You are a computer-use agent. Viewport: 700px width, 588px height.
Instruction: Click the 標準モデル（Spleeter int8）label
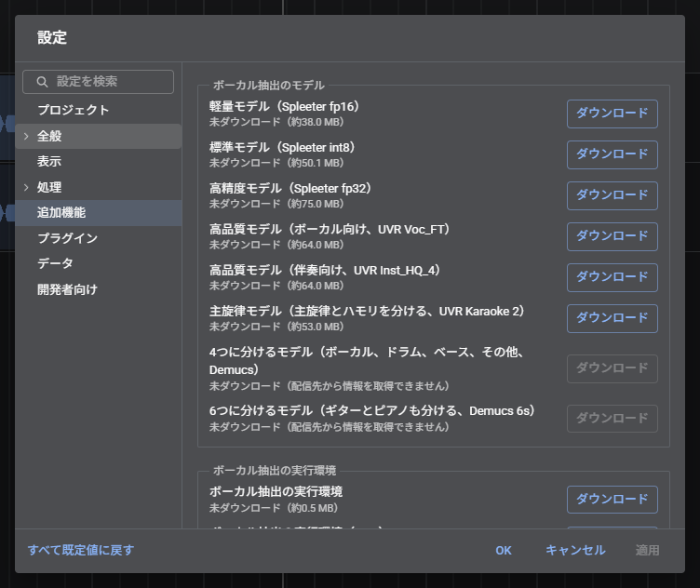[x=282, y=148]
